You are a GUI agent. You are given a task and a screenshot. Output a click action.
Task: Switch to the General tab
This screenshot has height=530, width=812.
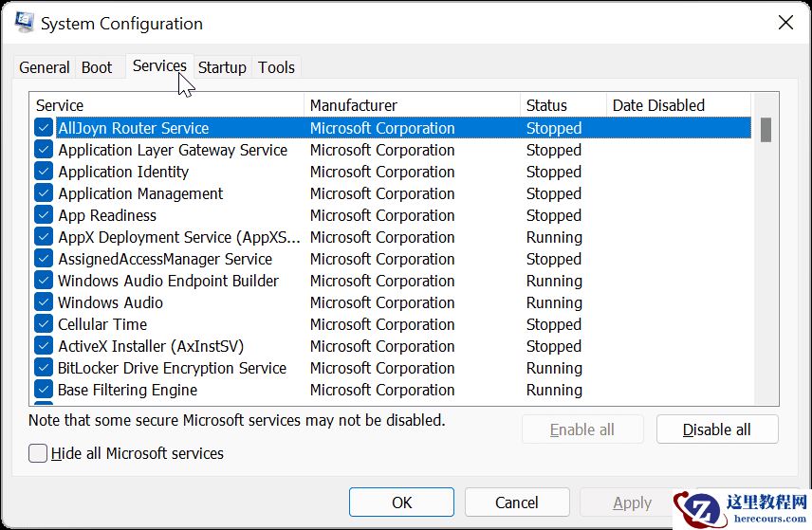pos(44,67)
